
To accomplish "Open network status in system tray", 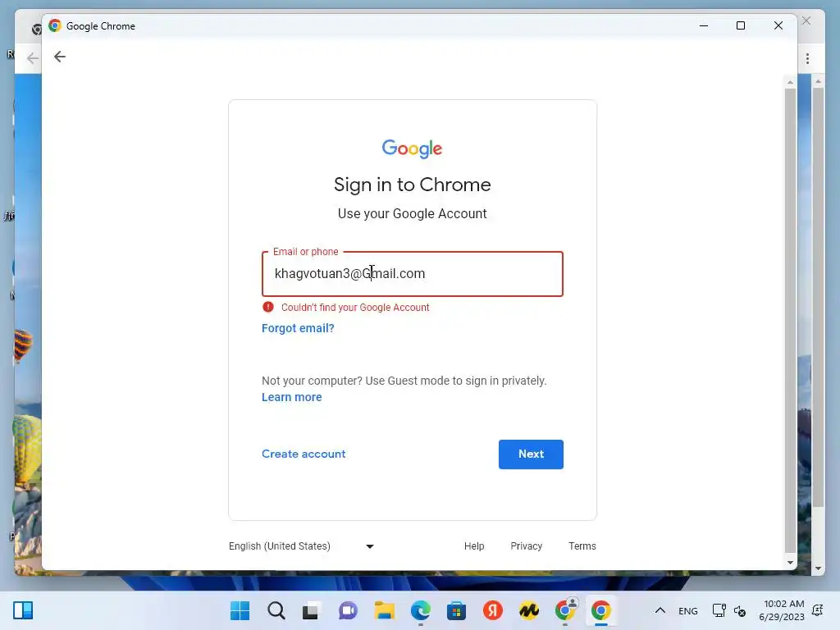I will [x=719, y=610].
